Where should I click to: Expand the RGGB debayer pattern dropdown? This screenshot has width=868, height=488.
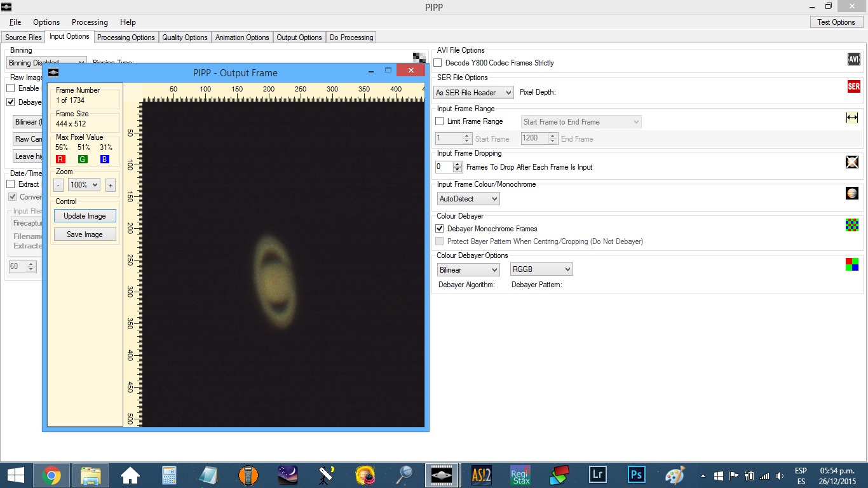pos(541,269)
